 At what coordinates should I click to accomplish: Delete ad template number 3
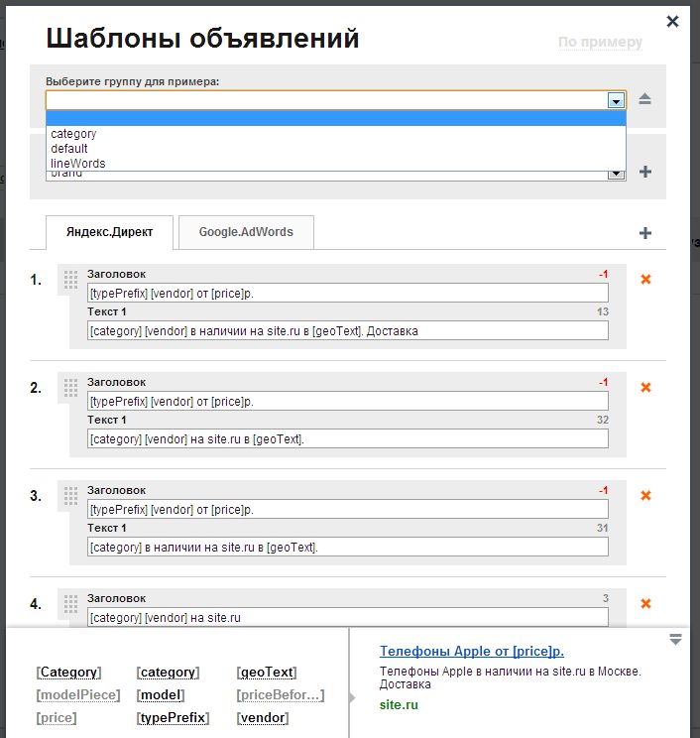[645, 496]
